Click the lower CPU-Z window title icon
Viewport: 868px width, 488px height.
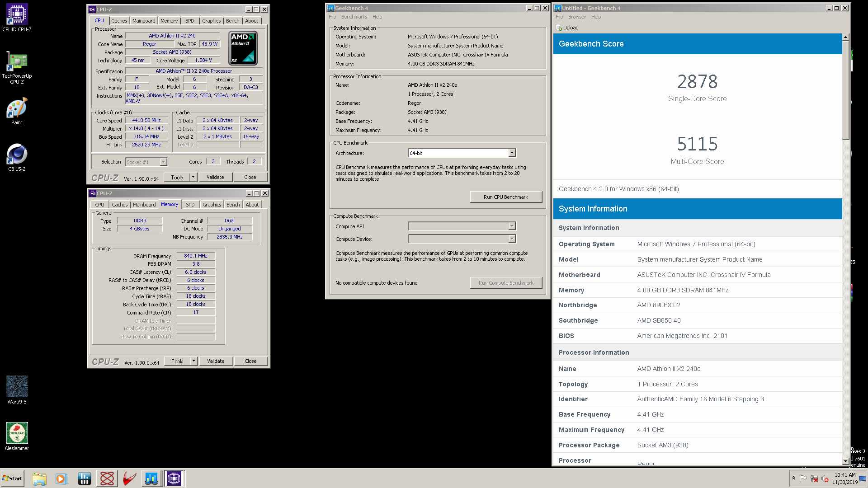point(93,193)
